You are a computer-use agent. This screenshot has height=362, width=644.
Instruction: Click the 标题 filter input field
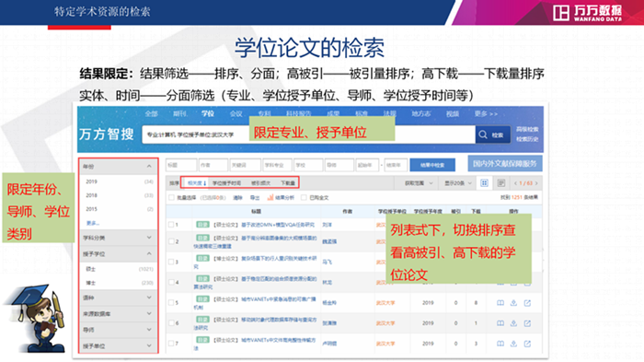click(x=181, y=165)
